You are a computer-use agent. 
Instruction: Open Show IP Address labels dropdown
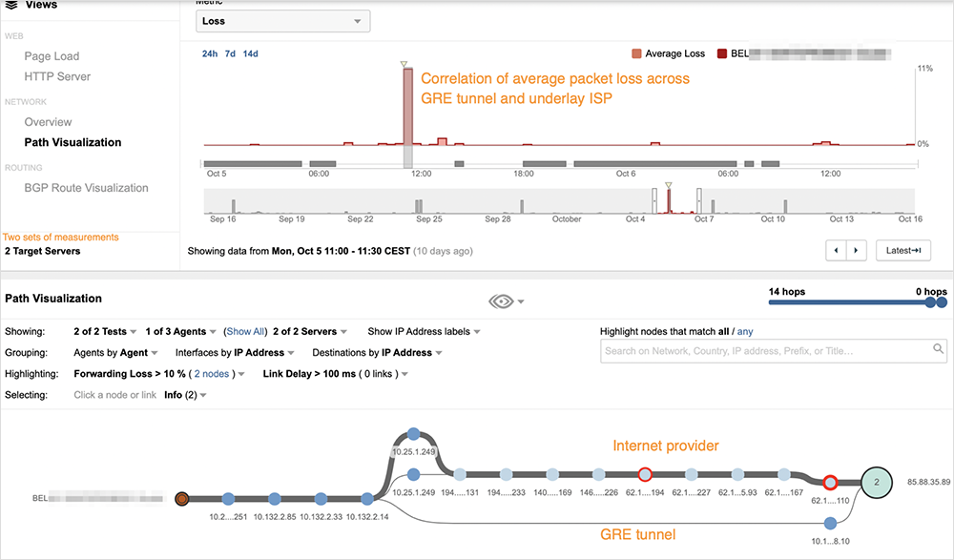(x=424, y=332)
